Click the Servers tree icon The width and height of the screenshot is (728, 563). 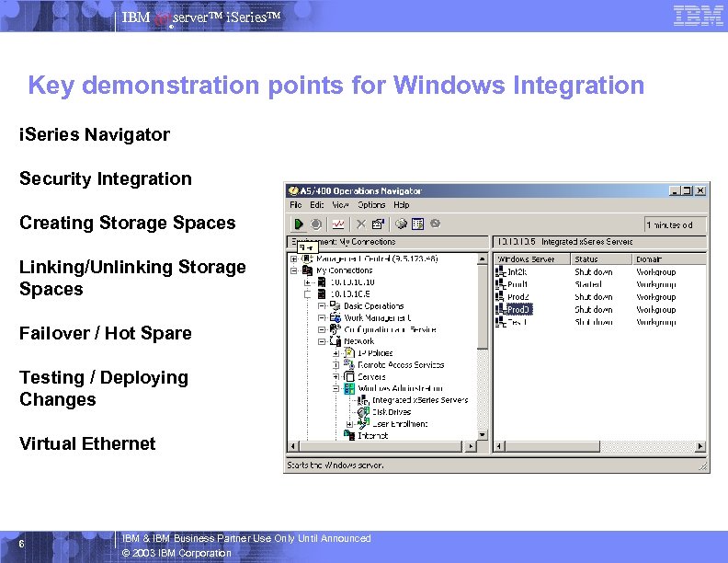pyautogui.click(x=349, y=376)
